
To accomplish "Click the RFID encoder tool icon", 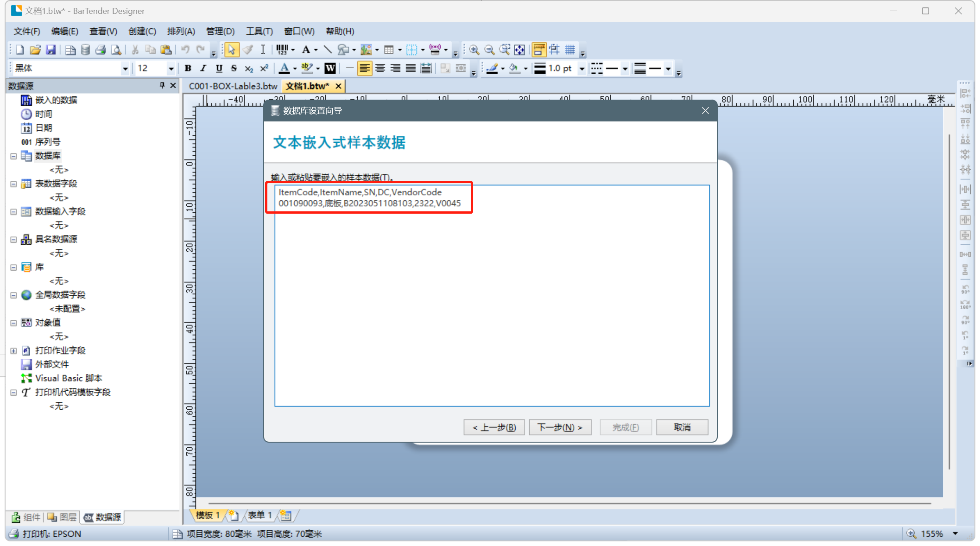I will [x=435, y=50].
